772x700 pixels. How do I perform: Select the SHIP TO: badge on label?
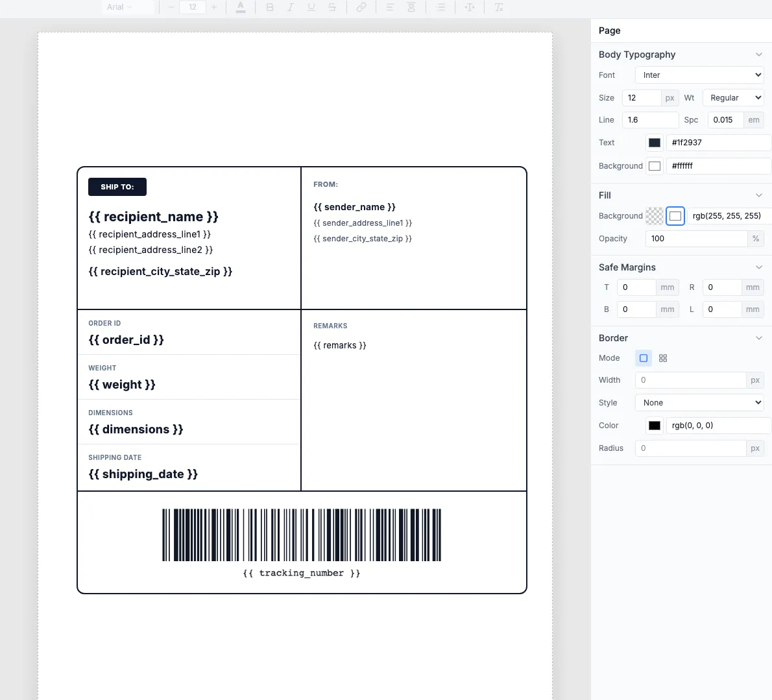(117, 187)
